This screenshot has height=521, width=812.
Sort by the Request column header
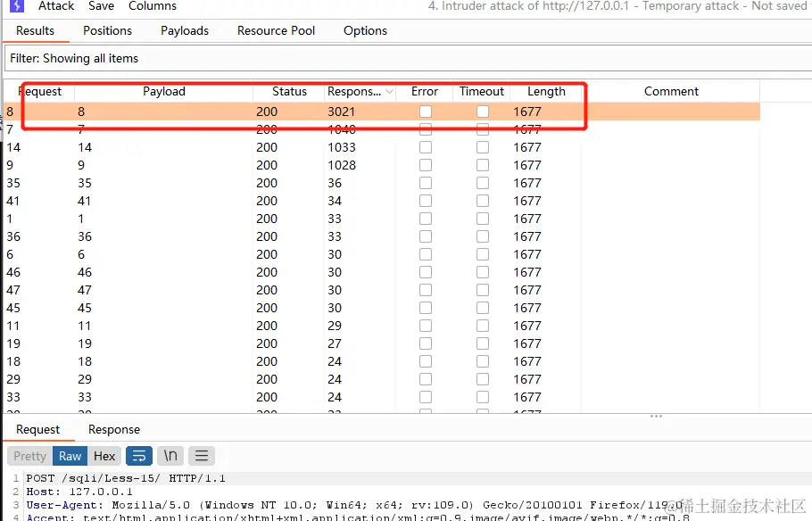click(40, 91)
